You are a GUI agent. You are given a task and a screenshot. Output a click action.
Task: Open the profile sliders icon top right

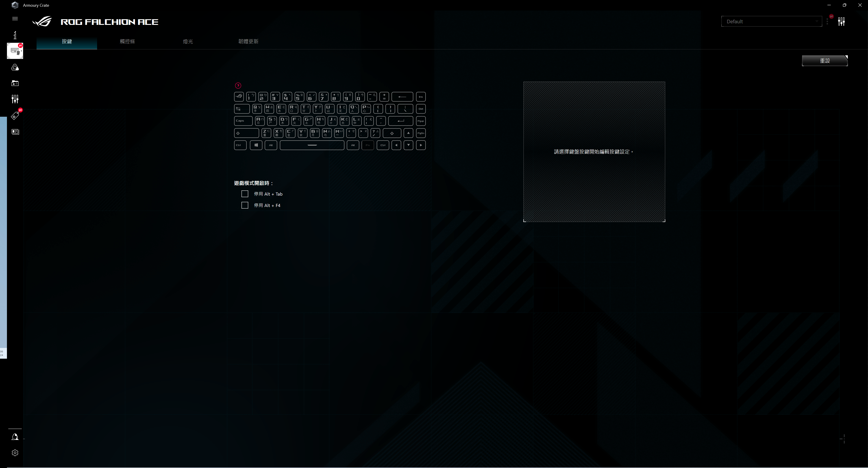tap(841, 22)
